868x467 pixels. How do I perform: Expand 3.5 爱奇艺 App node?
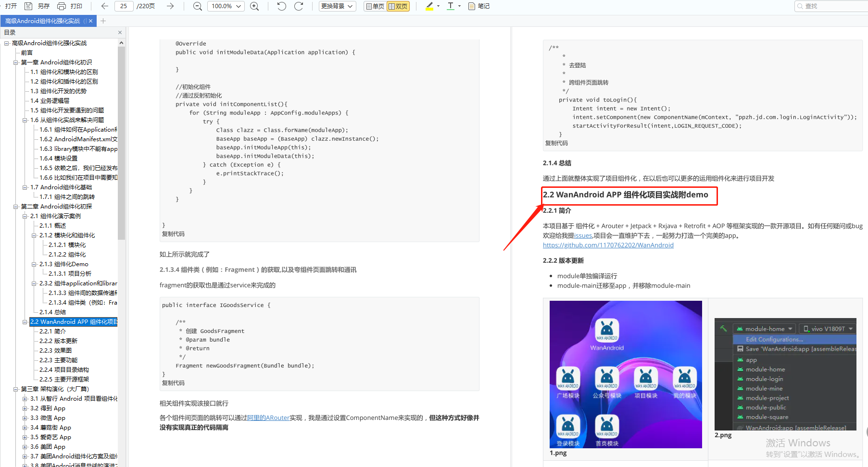(25, 437)
